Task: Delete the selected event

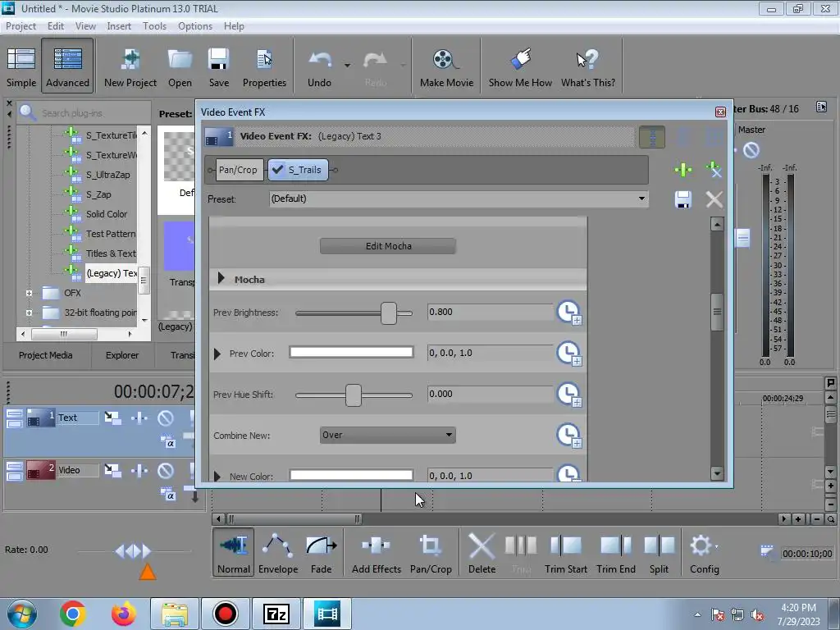Action: (482, 553)
